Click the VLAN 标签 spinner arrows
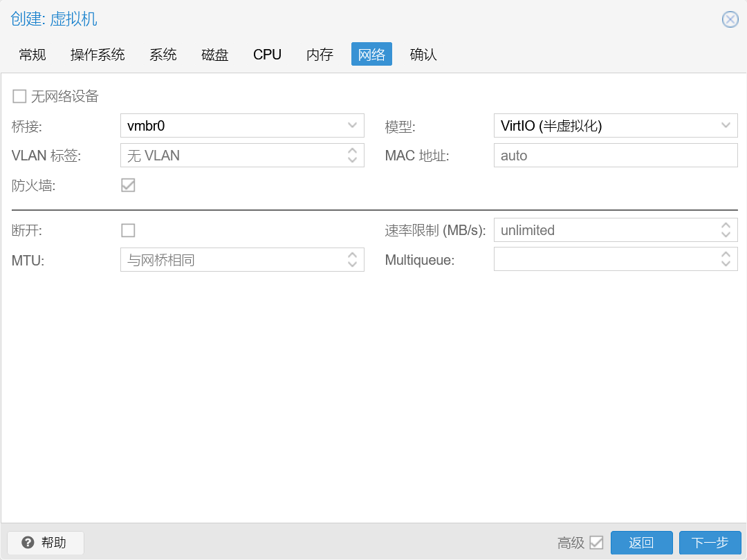This screenshot has height=560, width=747. pyautogui.click(x=353, y=156)
